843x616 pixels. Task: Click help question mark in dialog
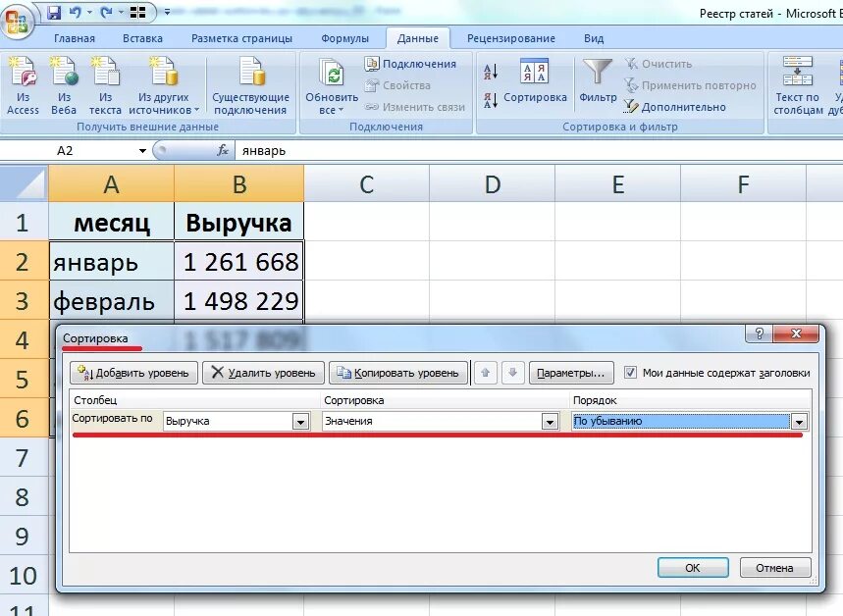(x=760, y=334)
